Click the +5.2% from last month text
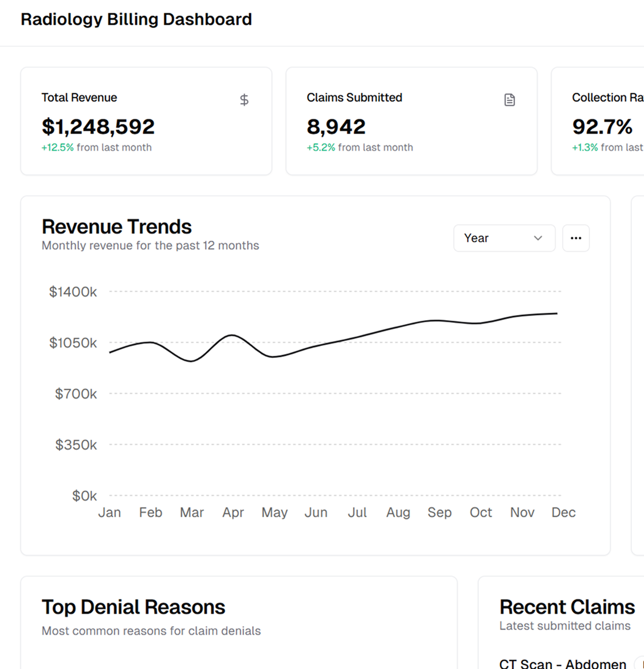This screenshot has height=669, width=644. [x=360, y=148]
